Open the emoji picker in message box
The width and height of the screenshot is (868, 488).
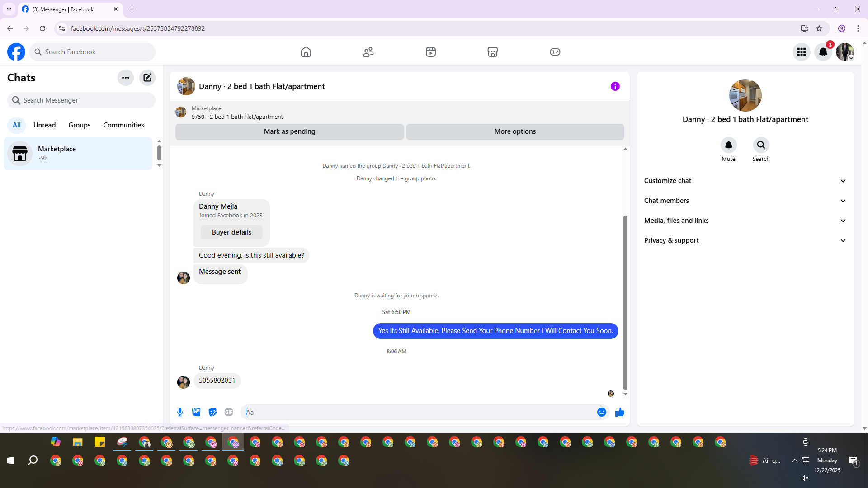click(x=601, y=412)
